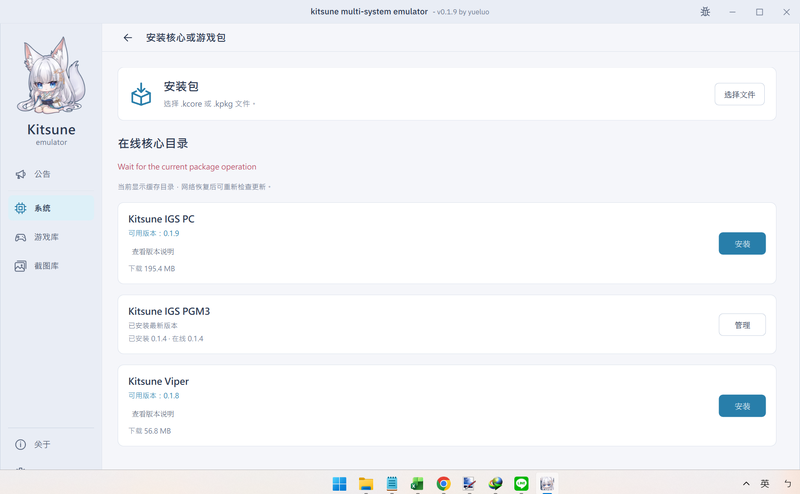800x494 pixels.
Task: Click the bug report icon in title bar
Action: coord(705,12)
